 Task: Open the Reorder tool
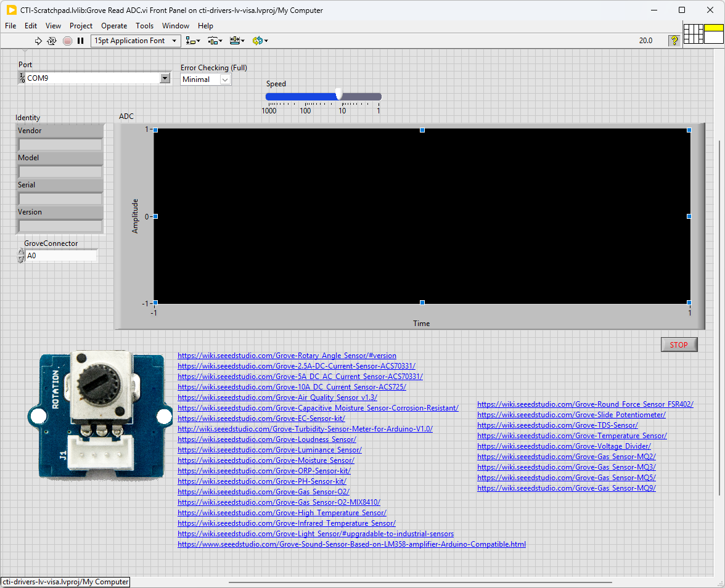point(260,41)
